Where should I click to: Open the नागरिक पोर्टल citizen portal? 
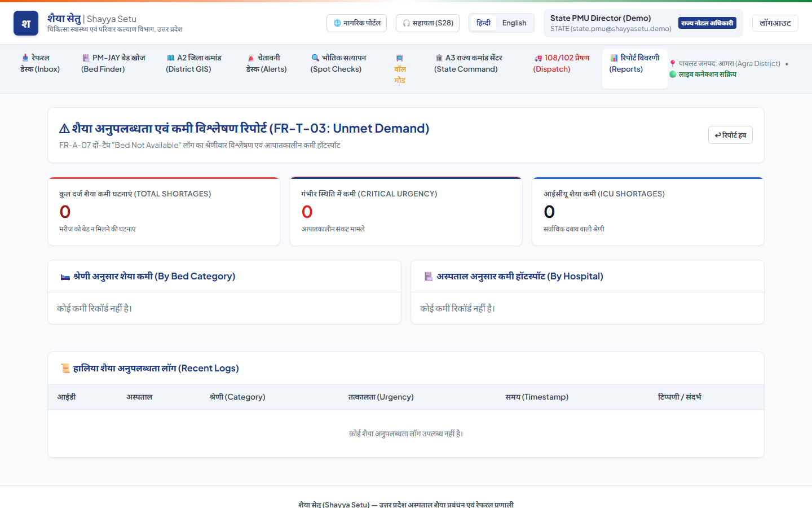pos(356,23)
